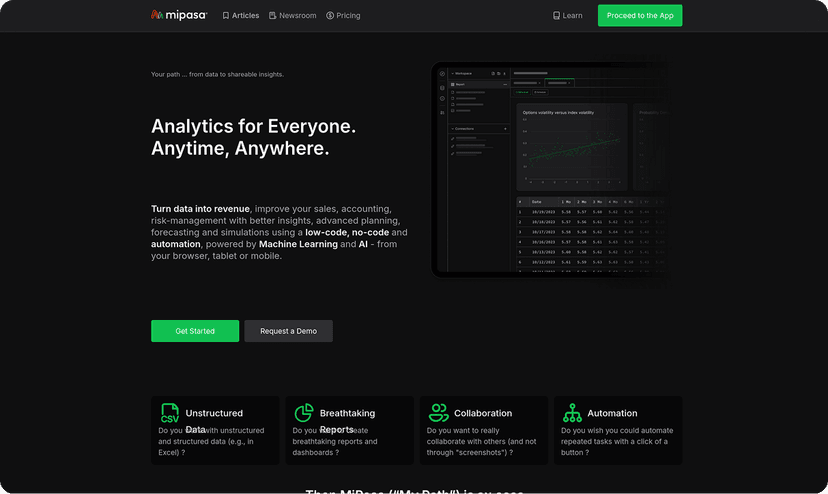Click the mipasa logo in the header

pos(179,15)
